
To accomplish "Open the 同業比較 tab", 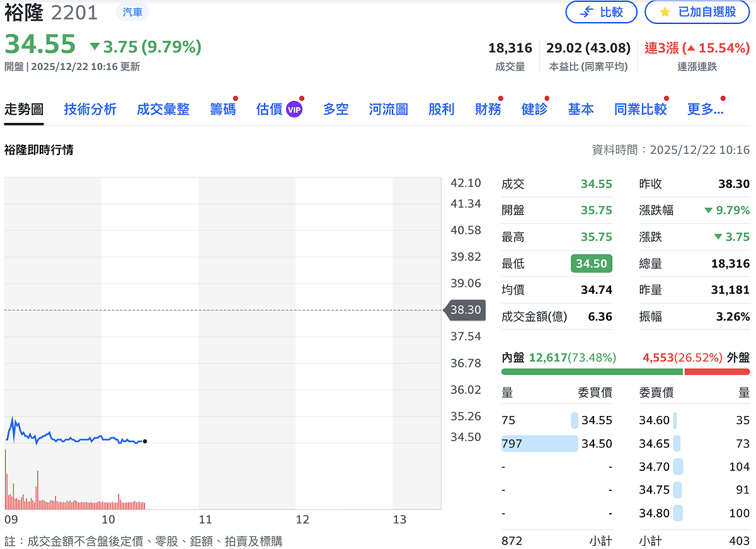I will pyautogui.click(x=641, y=109).
